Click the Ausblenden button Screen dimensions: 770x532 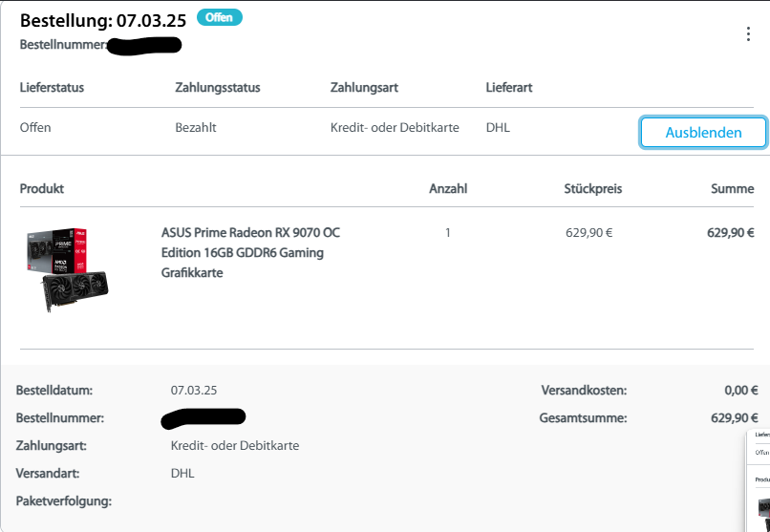703,133
